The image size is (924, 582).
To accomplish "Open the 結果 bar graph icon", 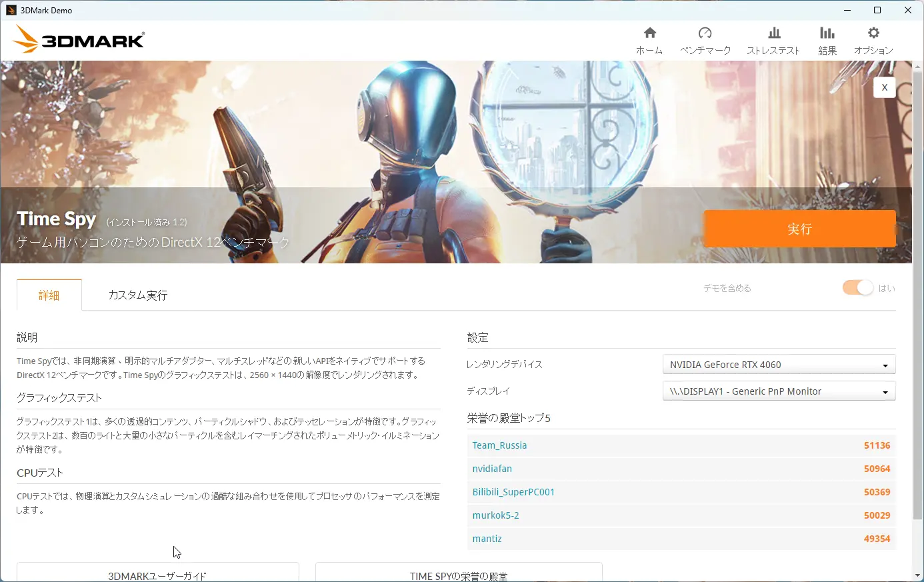I will (x=827, y=33).
